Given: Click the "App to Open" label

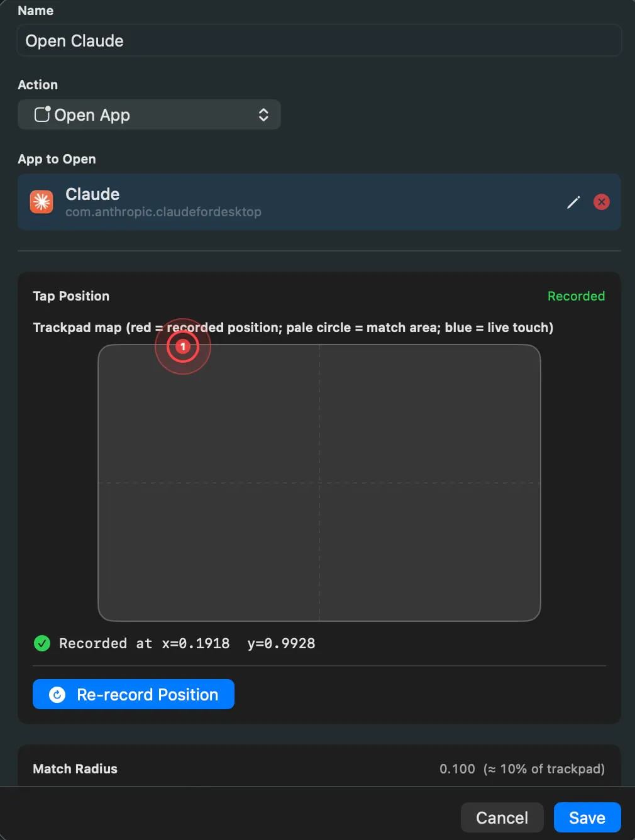Looking at the screenshot, I should pyautogui.click(x=57, y=159).
